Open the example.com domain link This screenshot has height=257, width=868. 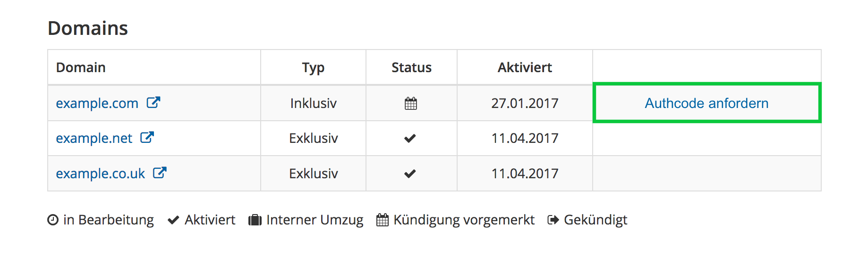(97, 103)
